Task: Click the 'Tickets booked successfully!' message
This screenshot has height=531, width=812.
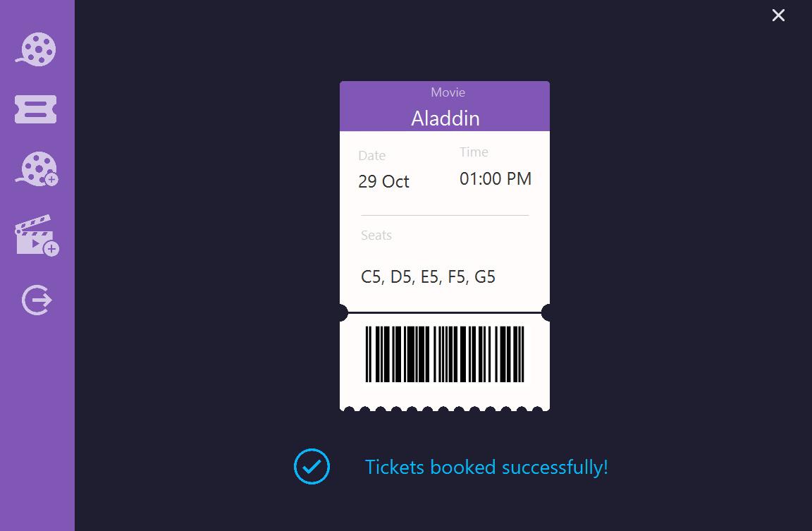Action: tap(486, 468)
